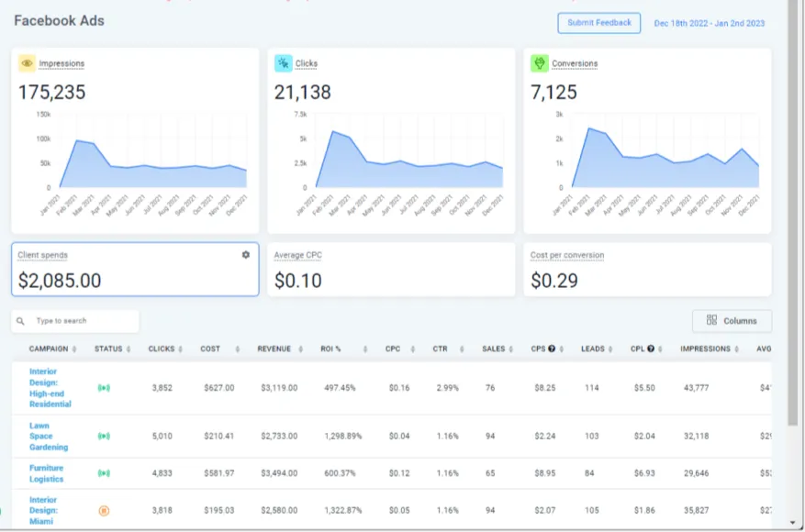Select the Average CPC card
Viewport: 805px width, 532px height.
tap(391, 270)
